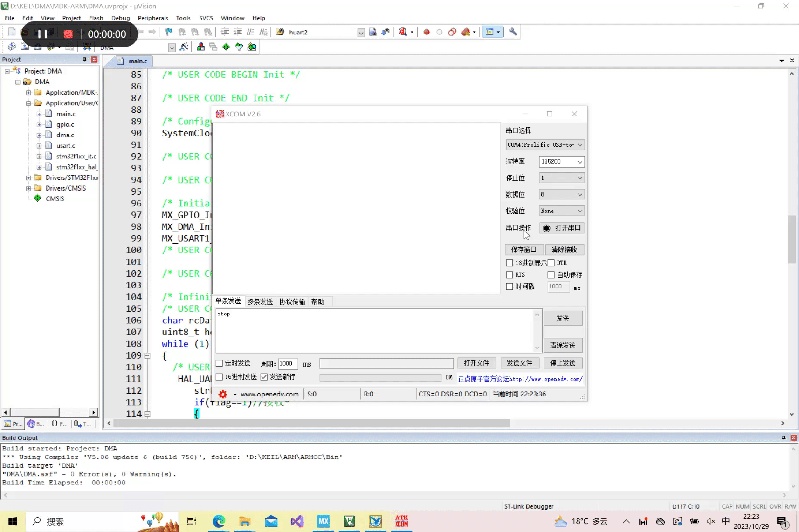Click the 打开串口 button
Screen dimensions: 799x532
(x=562, y=228)
